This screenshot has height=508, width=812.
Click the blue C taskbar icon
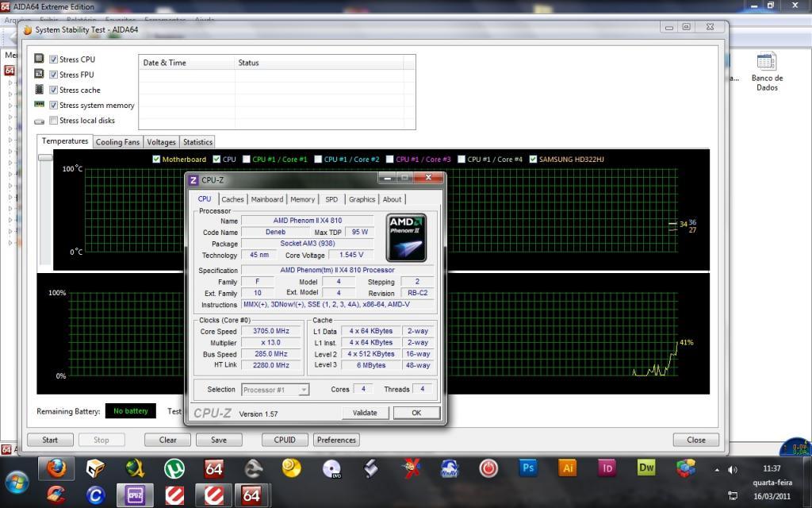[x=95, y=495]
